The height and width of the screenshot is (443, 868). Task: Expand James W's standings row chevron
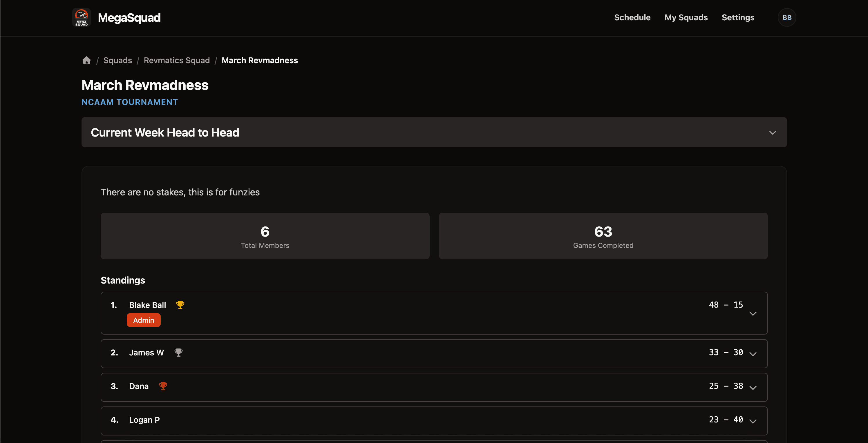(x=753, y=354)
